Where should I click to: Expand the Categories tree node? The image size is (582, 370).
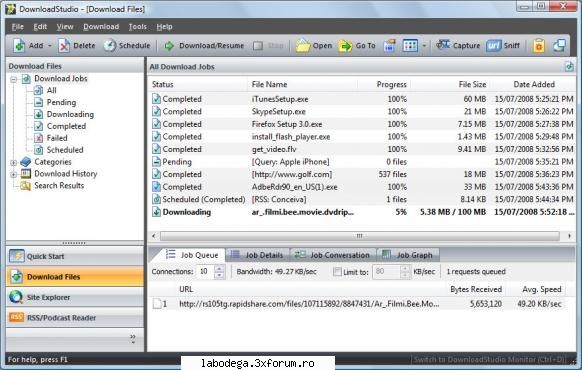14,162
